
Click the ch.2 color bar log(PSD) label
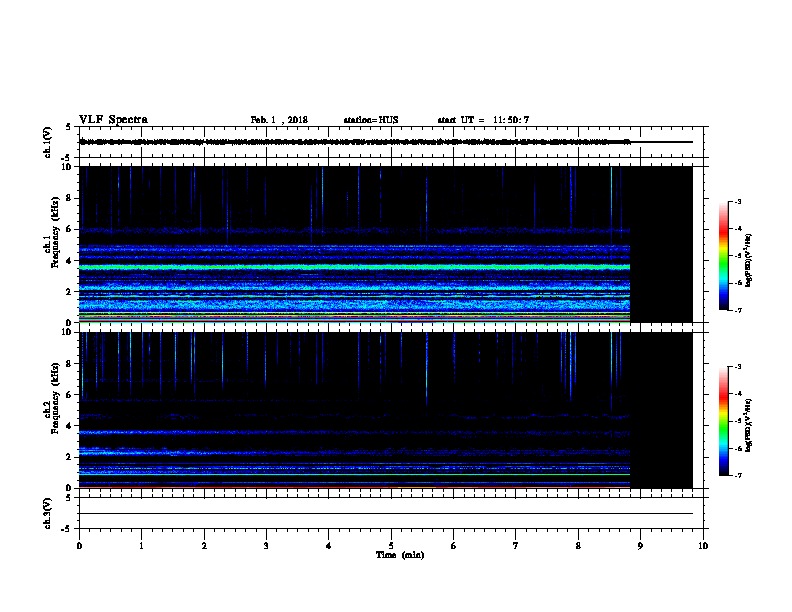748,425
